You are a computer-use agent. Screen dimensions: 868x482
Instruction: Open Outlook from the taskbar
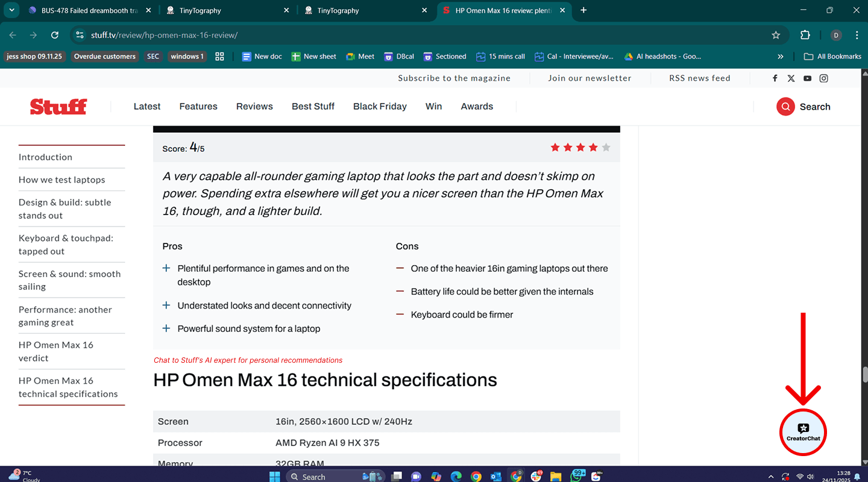[496, 476]
